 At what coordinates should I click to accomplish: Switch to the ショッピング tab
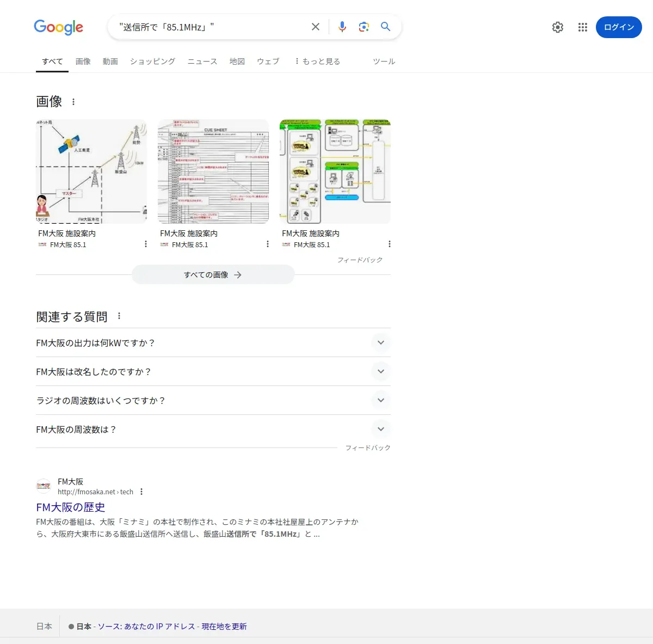pos(153,62)
